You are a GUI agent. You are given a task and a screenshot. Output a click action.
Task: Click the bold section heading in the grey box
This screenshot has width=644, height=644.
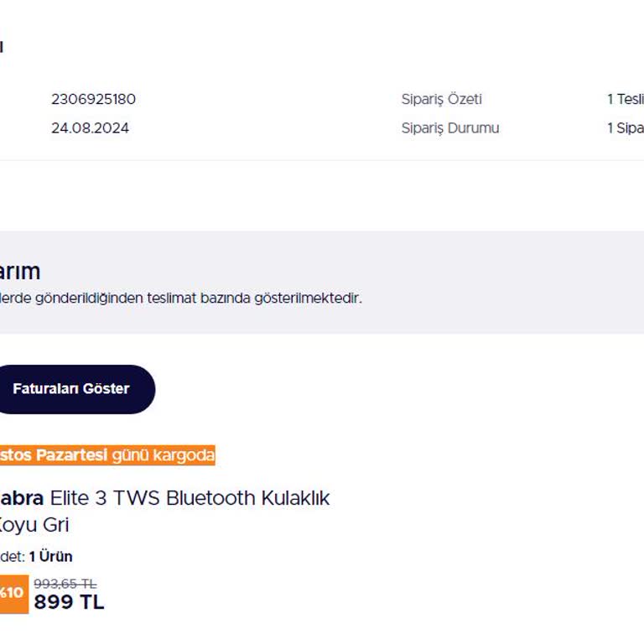[x=20, y=271]
